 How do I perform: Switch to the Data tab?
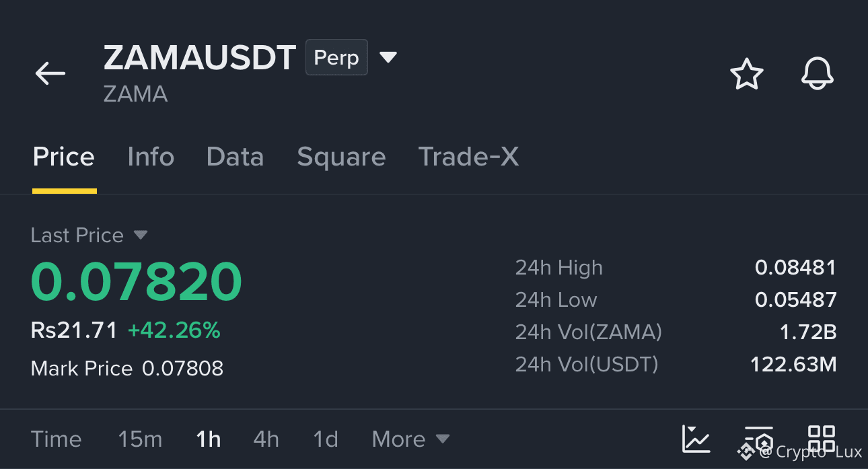point(235,157)
